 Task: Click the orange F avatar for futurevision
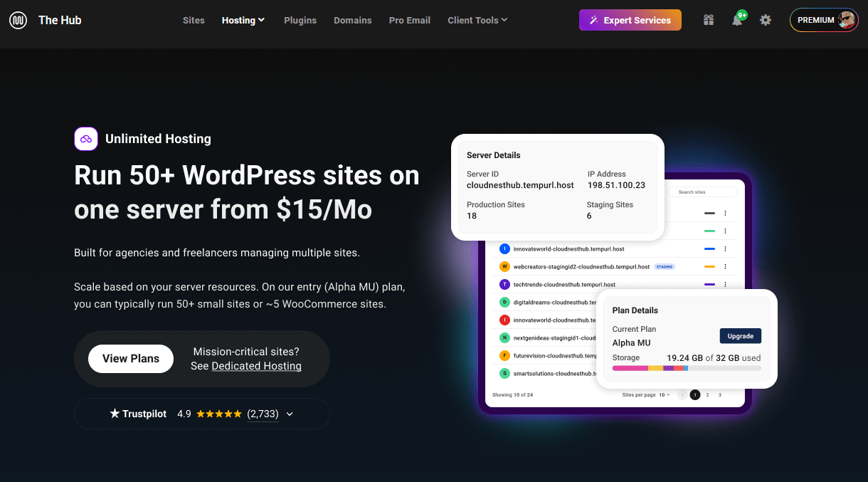[x=504, y=355]
